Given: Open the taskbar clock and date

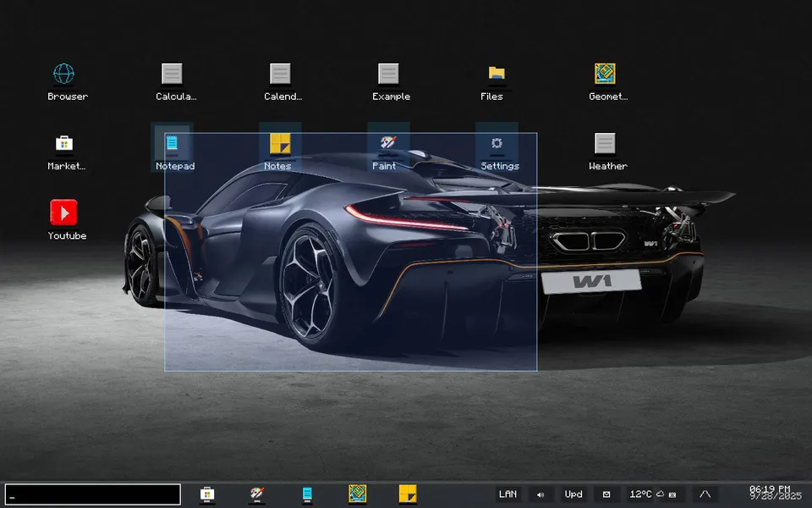Looking at the screenshot, I should click(776, 493).
